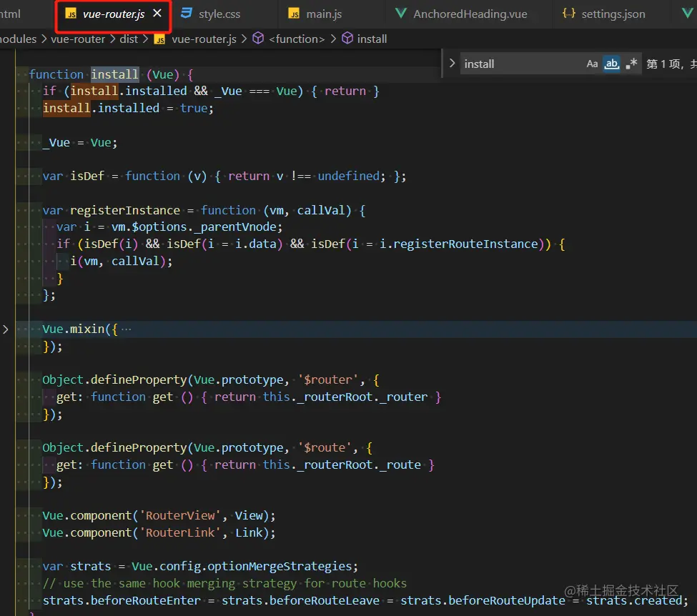
Task: Click 'isDef' variable declaration
Action: pyautogui.click(x=87, y=176)
